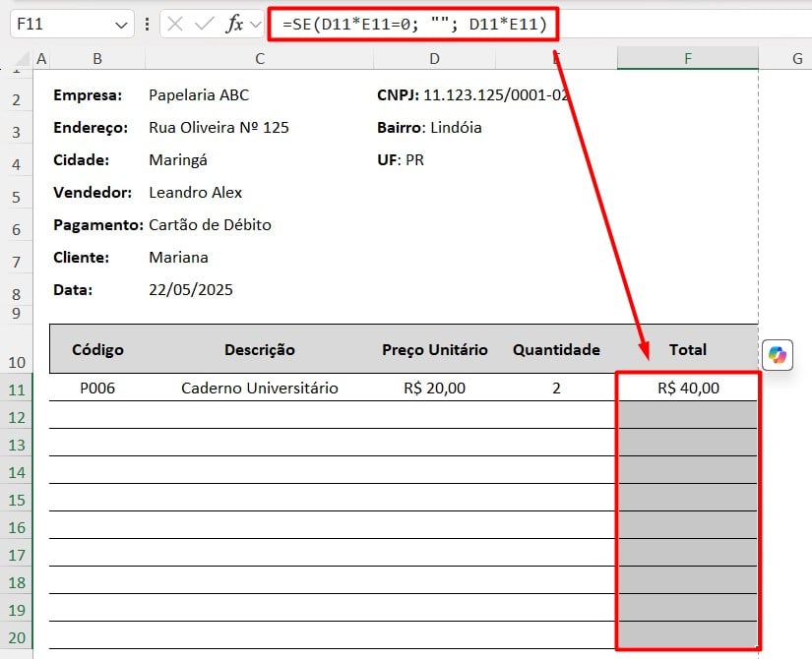Viewport: 812px width, 659px height.
Task: Select row 9 header
Action: point(17,314)
